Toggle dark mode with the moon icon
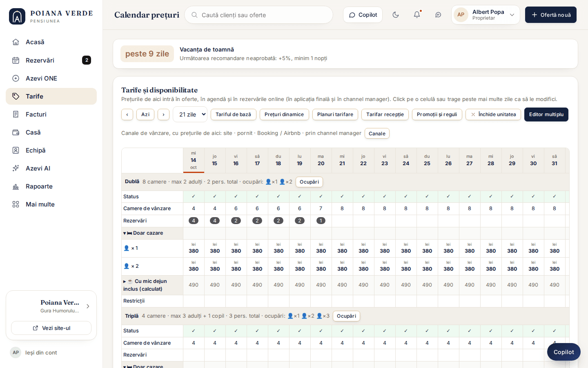This screenshot has height=368, width=588. pos(396,15)
